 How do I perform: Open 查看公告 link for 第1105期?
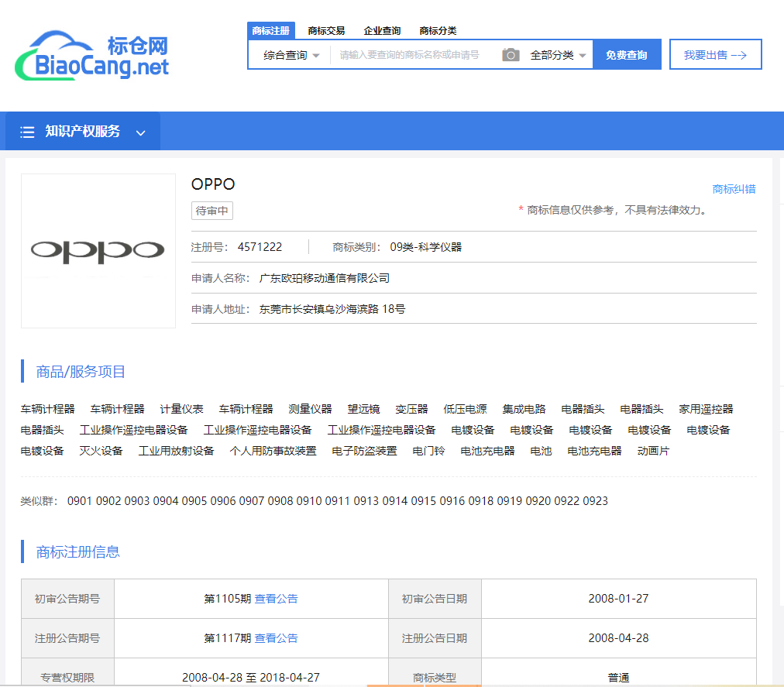tap(276, 599)
